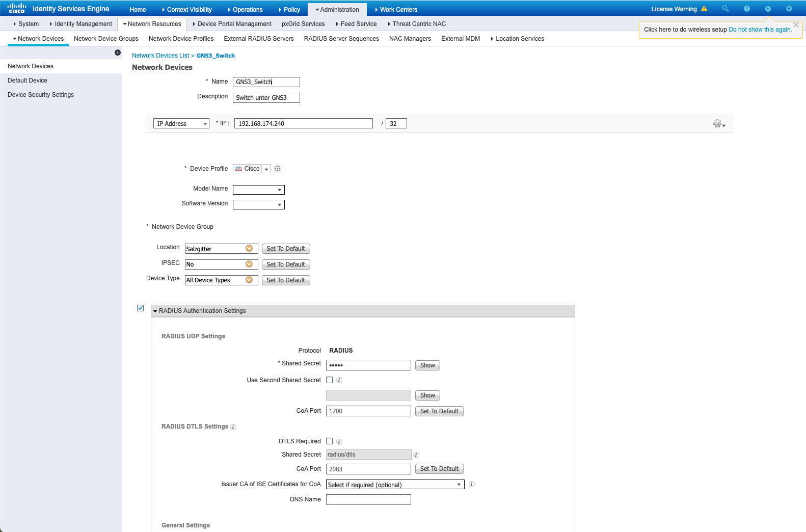This screenshot has width=806, height=532.
Task: Open the Device Type chooser orange arrow
Action: [249, 280]
